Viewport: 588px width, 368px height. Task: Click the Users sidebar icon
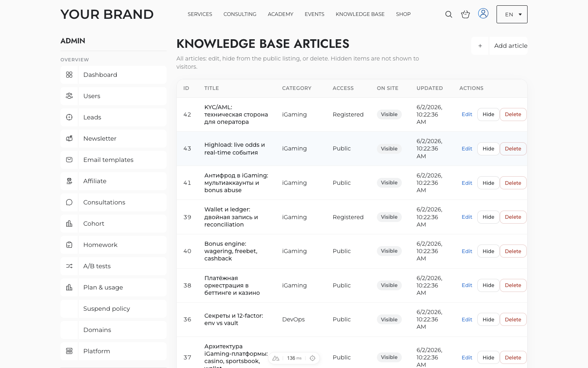pyautogui.click(x=69, y=96)
